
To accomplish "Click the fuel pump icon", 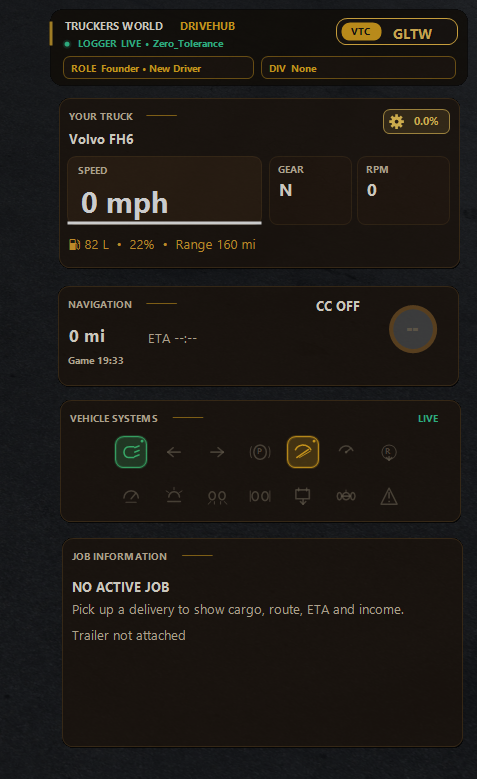I will point(75,244).
